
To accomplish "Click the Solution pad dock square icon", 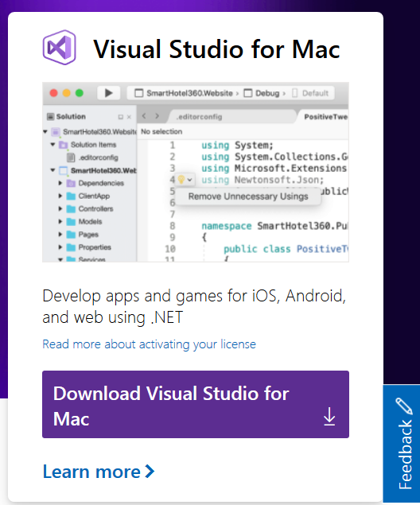I will pos(121,117).
